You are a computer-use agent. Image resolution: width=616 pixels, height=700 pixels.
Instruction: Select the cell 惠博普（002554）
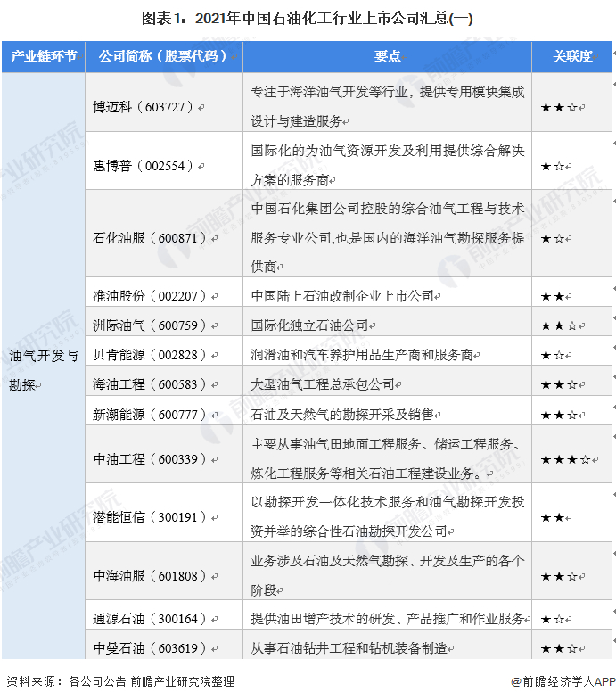pos(164,161)
